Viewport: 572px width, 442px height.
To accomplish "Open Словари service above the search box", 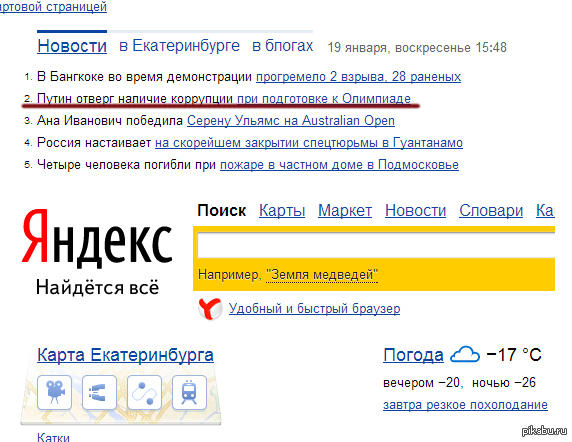I will click(x=491, y=211).
